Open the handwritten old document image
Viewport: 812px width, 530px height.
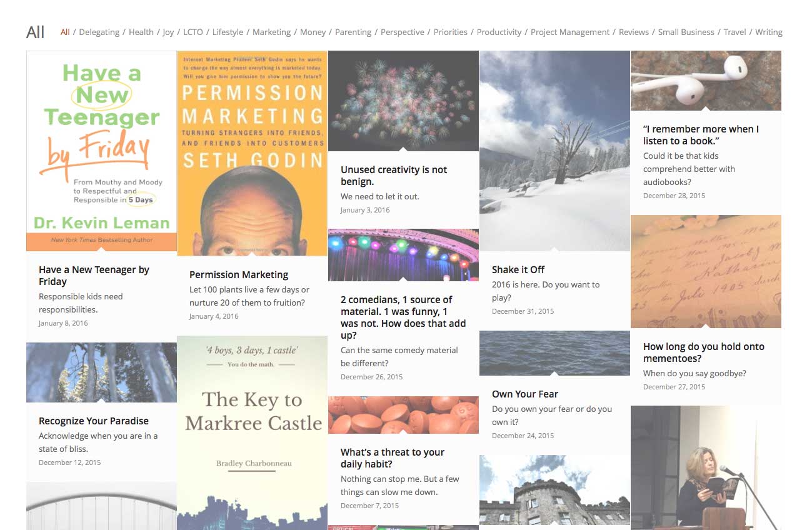[x=706, y=272]
